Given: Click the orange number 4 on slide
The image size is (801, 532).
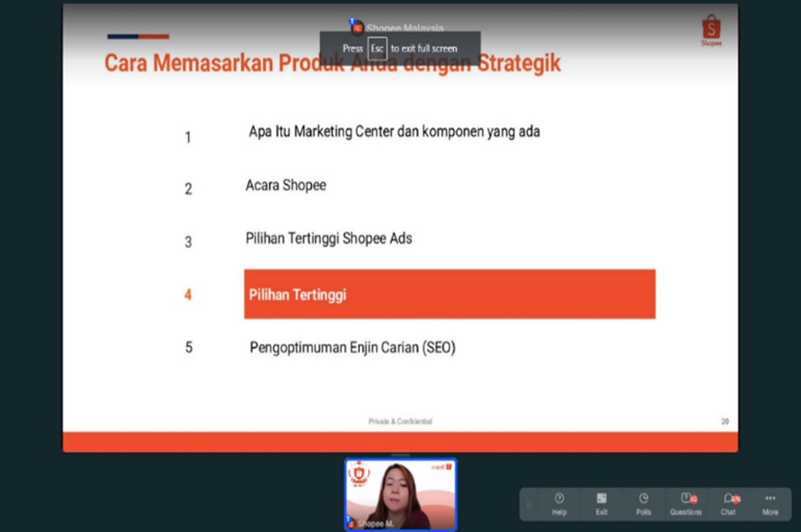Looking at the screenshot, I should [188, 294].
